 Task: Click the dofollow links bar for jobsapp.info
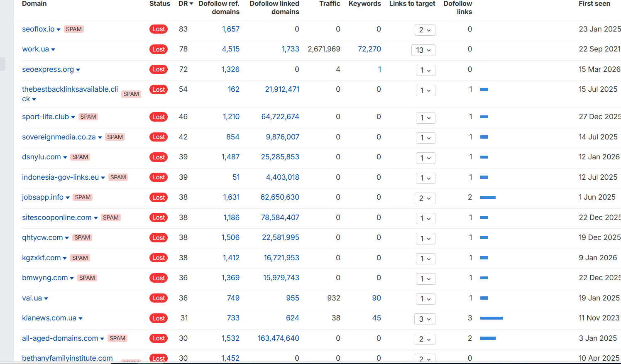[488, 197]
